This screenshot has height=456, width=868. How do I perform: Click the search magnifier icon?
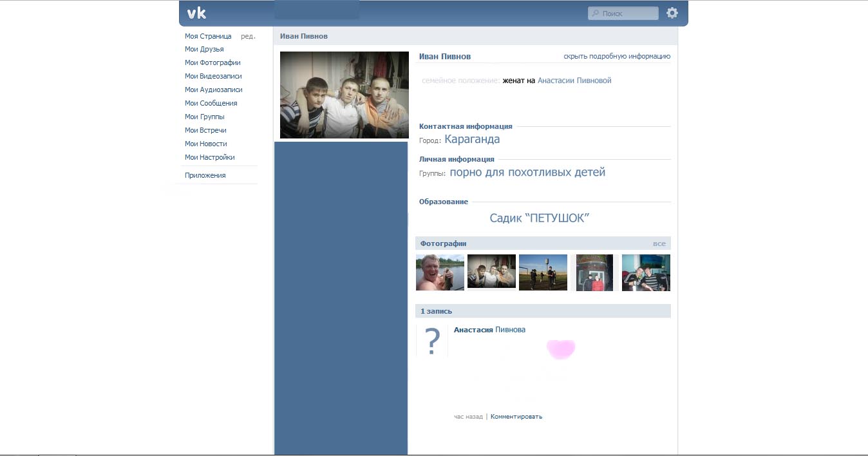[x=596, y=14]
